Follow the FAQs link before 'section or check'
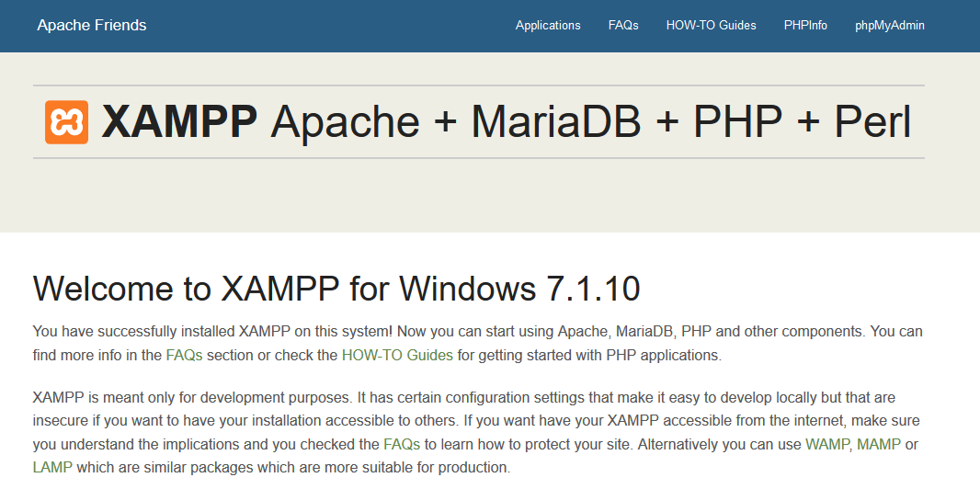 tap(185, 356)
